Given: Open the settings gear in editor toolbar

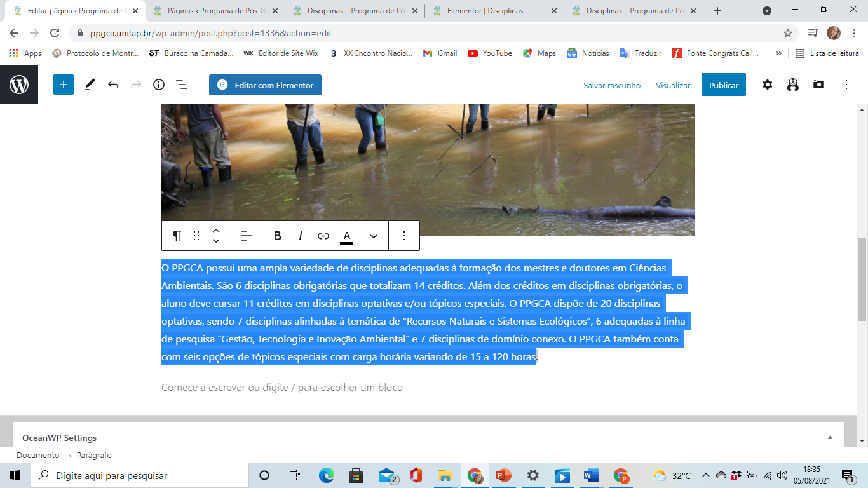Looking at the screenshot, I should pyautogui.click(x=768, y=85).
